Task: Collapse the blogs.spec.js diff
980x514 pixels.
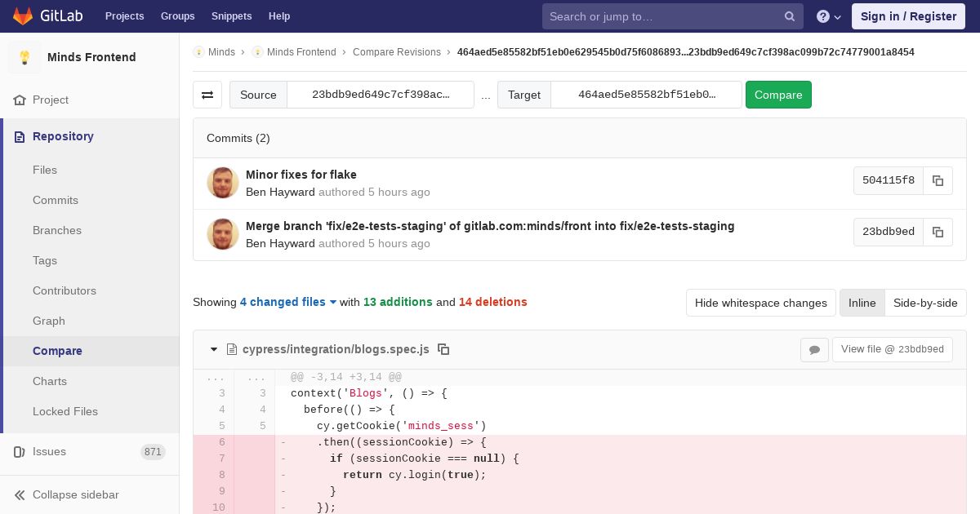Action: click(x=214, y=349)
